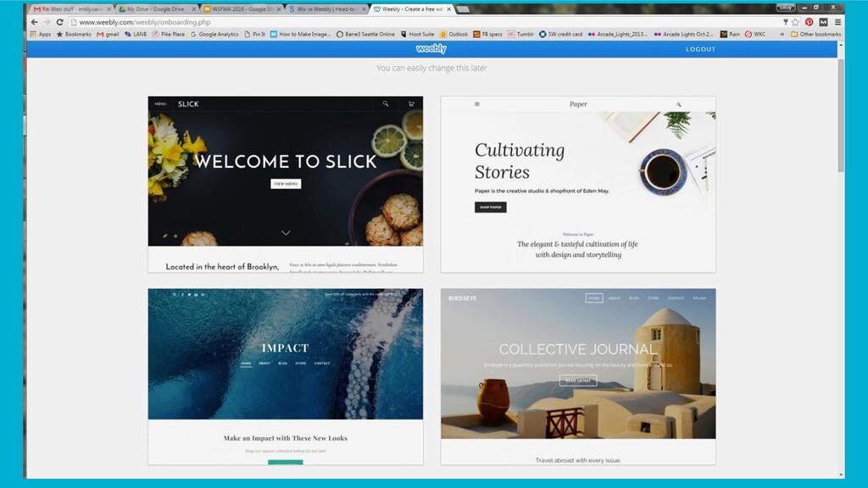Click the scrollbar up arrow
The image size is (868, 488).
click(x=841, y=45)
